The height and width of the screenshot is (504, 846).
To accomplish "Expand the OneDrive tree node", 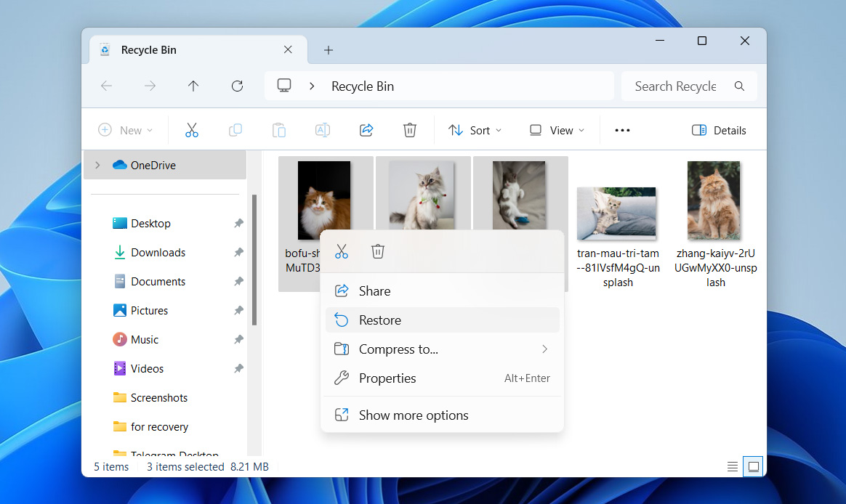I will tap(97, 165).
